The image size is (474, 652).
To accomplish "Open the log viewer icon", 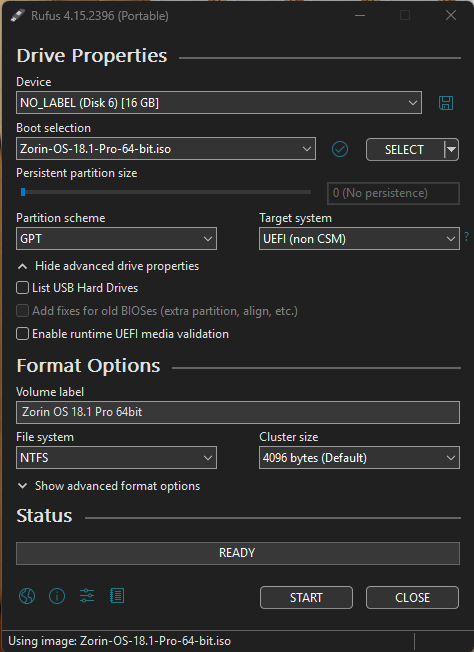I will pyautogui.click(x=117, y=595).
